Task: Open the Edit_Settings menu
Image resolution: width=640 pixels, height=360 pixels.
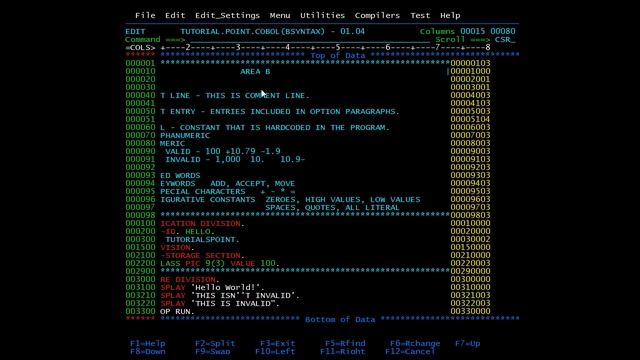Action: (227, 16)
